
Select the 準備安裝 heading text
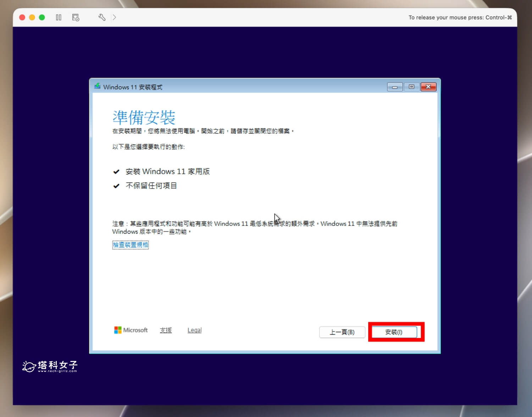click(x=144, y=117)
